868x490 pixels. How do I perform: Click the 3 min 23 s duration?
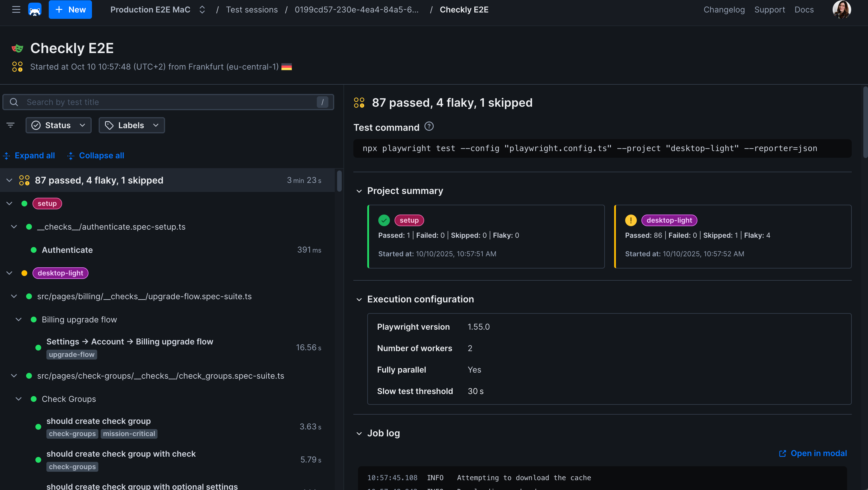(304, 180)
